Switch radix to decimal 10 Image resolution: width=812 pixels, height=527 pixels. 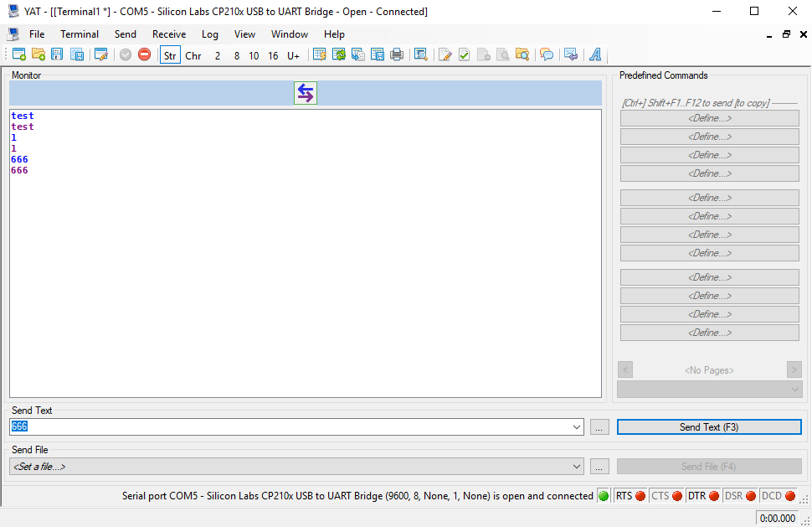(x=254, y=55)
